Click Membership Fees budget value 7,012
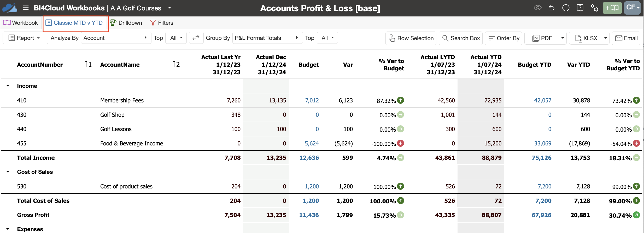644x233 pixels. pos(312,100)
